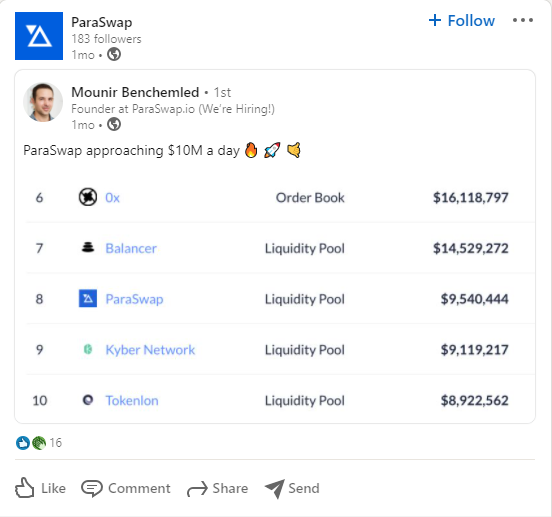This screenshot has width=552, height=517.
Task: Open Mounir Benchemled's profile photo
Action: tap(43, 102)
